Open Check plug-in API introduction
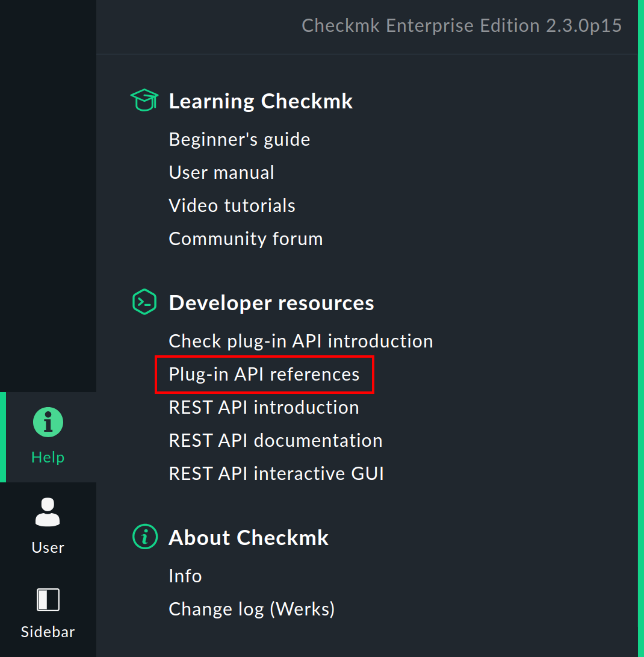This screenshot has height=657, width=644. (x=301, y=341)
